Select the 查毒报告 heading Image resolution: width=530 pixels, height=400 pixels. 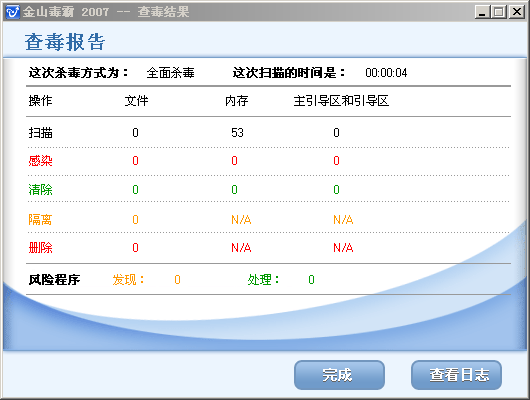(65, 42)
